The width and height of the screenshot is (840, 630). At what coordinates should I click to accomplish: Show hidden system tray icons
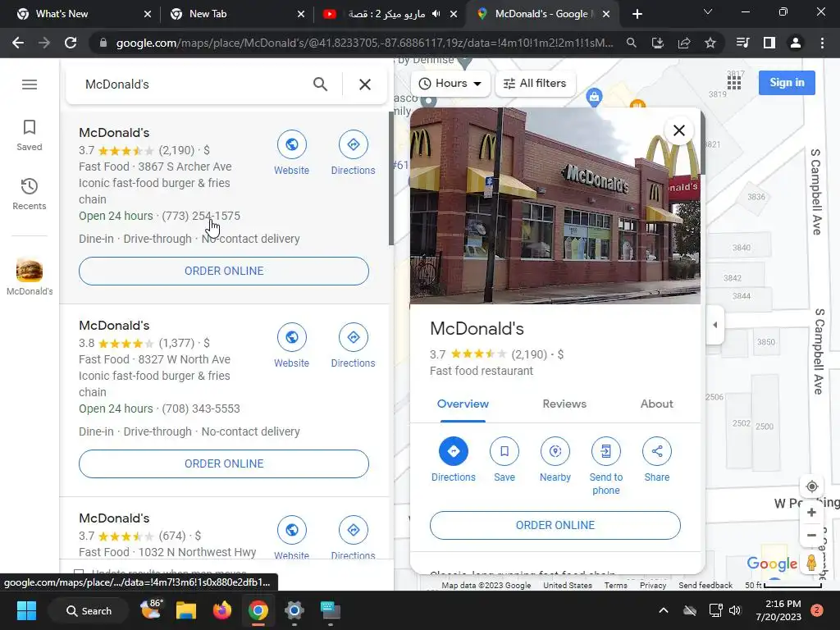point(663,610)
